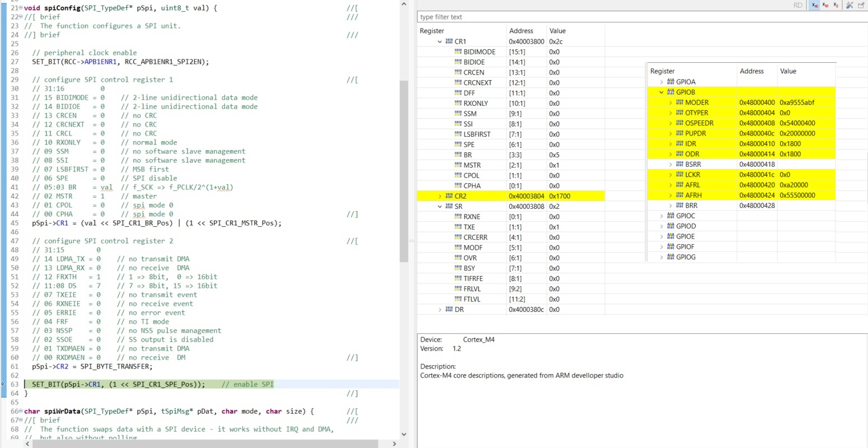This screenshot has height=448, width=868.
Task: Select the SSM bit field row
Action: pos(510,114)
